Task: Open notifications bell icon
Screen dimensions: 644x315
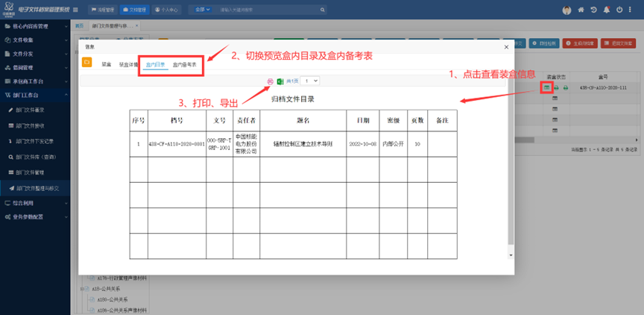Action: click(x=606, y=10)
